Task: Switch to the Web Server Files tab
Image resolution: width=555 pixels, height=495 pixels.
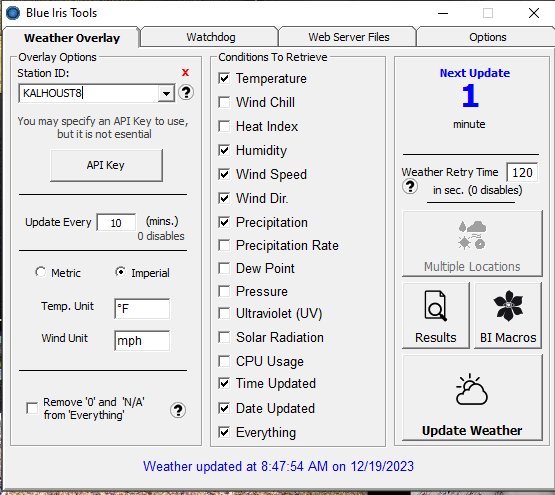Action: pyautogui.click(x=349, y=37)
